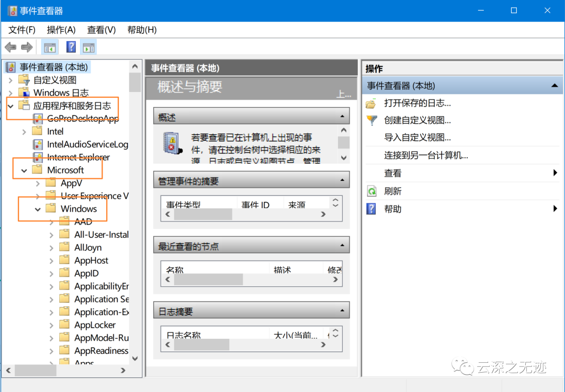选中树中的 AppLocker 节点
Image resolution: width=565 pixels, height=392 pixels.
[96, 325]
